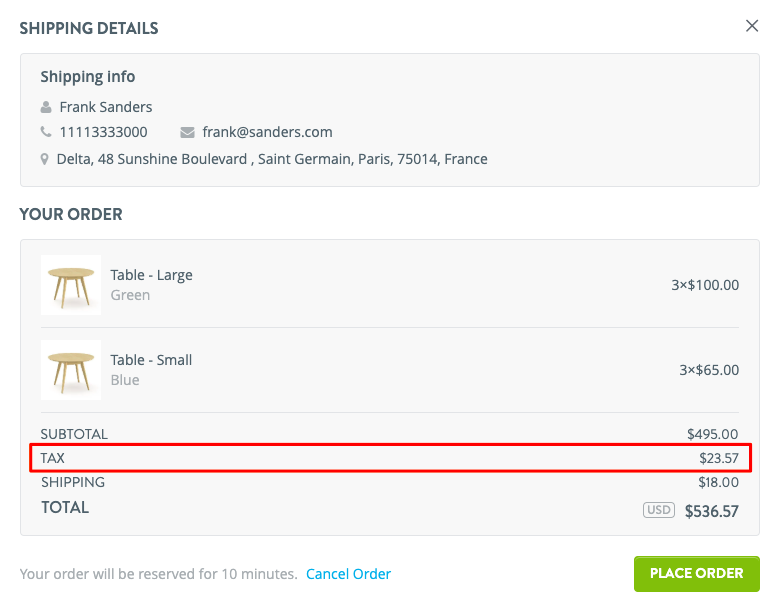Click the total amount $536.57

point(711,511)
